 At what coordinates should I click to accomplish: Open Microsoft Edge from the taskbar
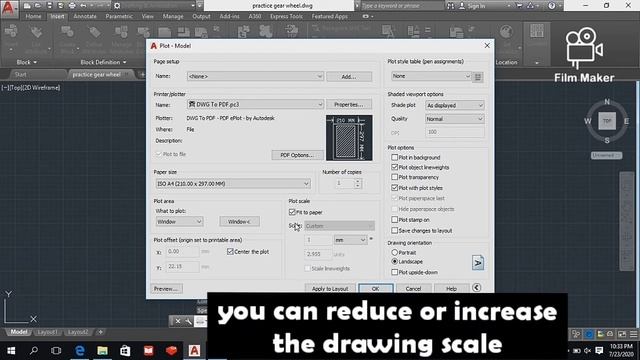[x=80, y=350]
